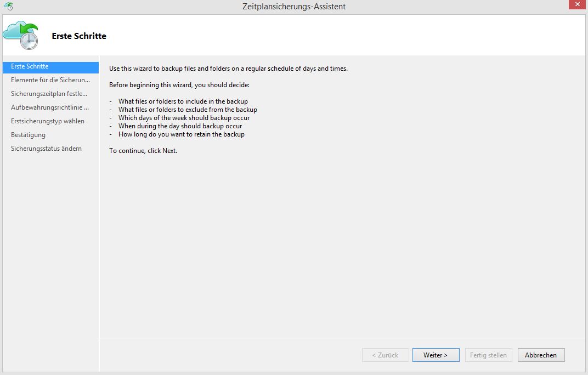Viewport: 588px width, 375px height.
Task: Click the '< Zurück' button
Action: tap(385, 355)
